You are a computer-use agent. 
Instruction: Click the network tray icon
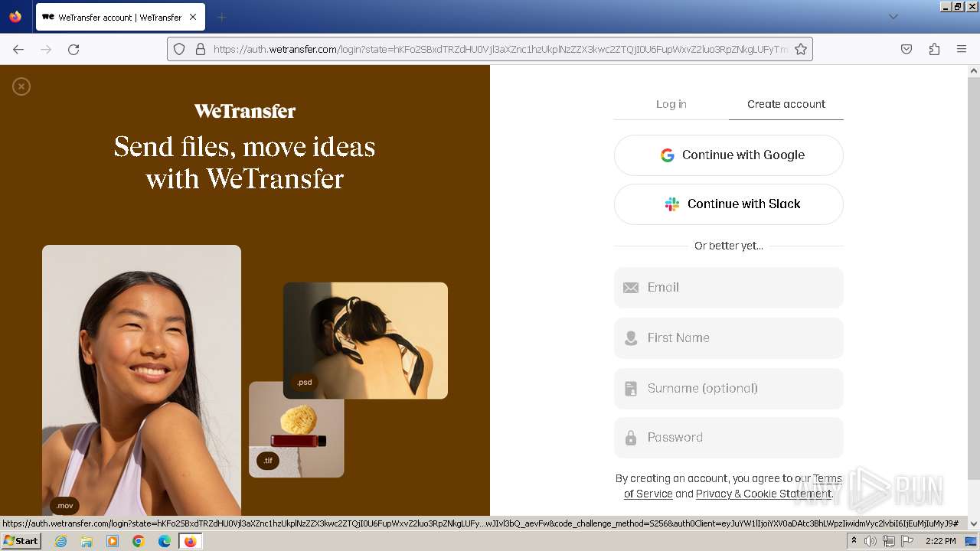pyautogui.click(x=889, y=541)
